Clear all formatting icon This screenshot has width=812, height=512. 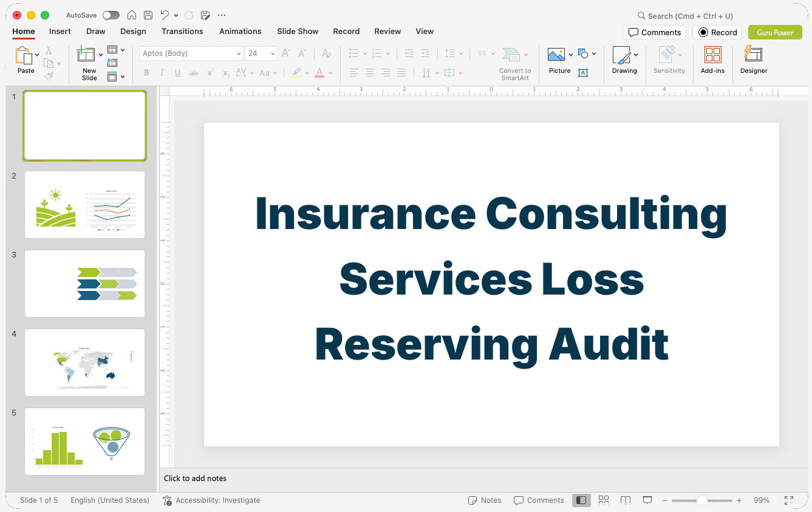point(326,53)
